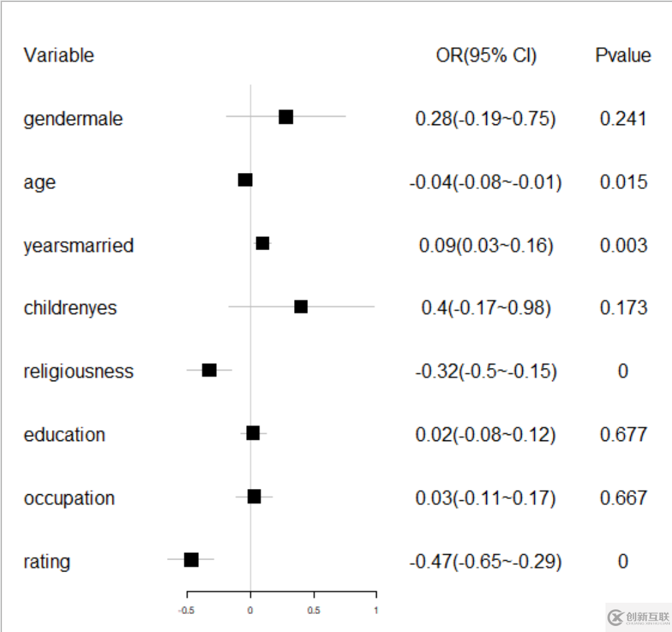Select the "OR(95% CI)" column header

point(486,56)
